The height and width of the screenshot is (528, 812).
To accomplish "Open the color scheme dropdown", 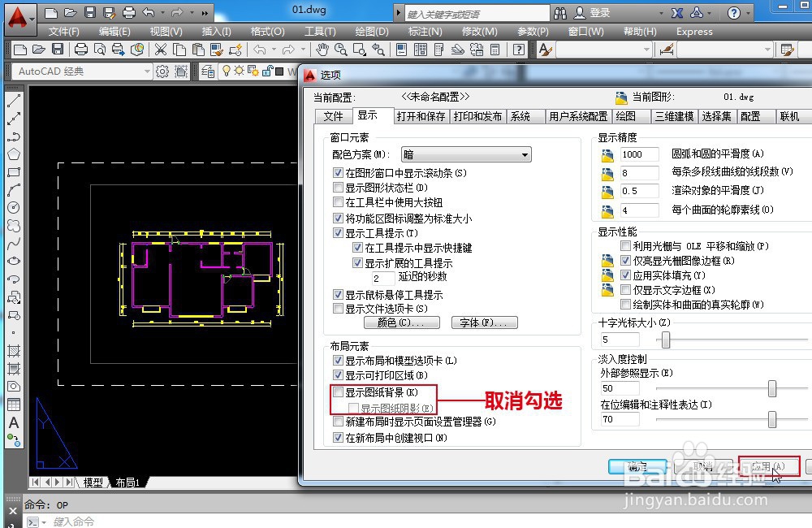I will (x=466, y=154).
